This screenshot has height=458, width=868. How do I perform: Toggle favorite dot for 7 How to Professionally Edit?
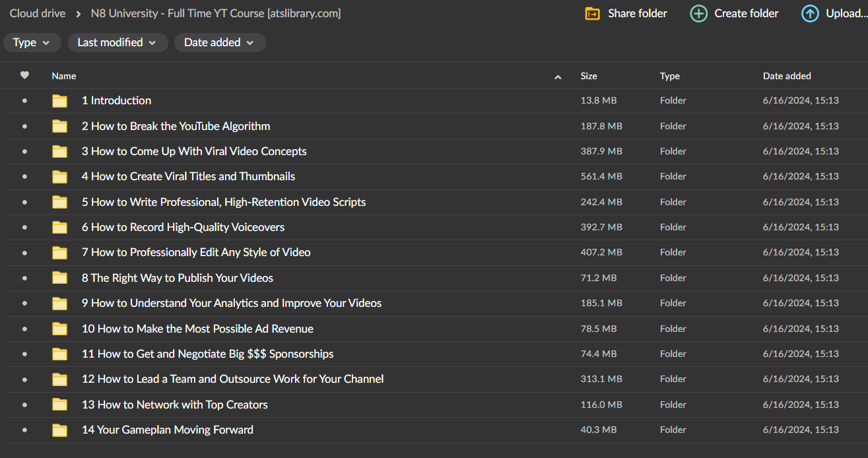coord(24,252)
